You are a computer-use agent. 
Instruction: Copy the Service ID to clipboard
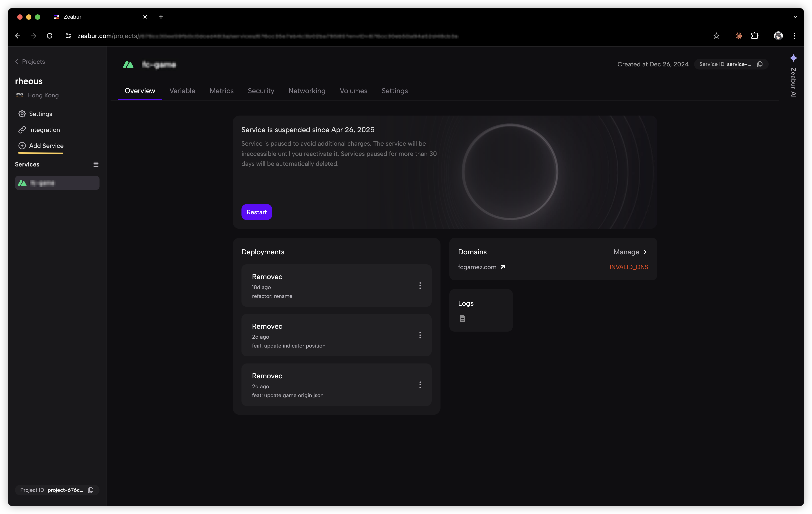[760, 64]
